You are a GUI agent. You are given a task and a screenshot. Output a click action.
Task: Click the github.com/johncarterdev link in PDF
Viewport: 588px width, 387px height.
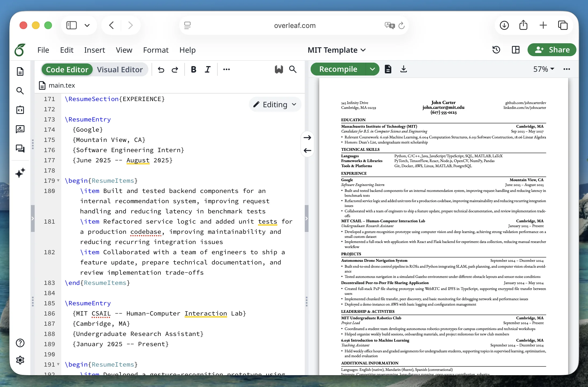click(x=525, y=103)
